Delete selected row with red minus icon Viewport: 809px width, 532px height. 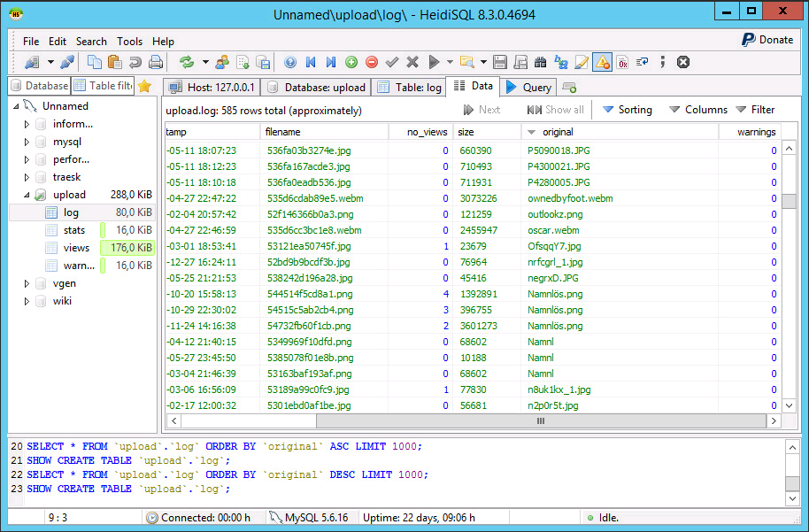(372, 63)
